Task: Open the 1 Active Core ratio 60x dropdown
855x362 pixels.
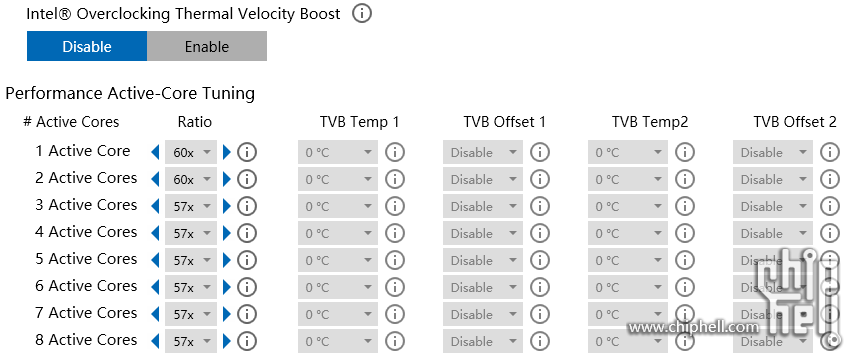Action: tap(191, 153)
